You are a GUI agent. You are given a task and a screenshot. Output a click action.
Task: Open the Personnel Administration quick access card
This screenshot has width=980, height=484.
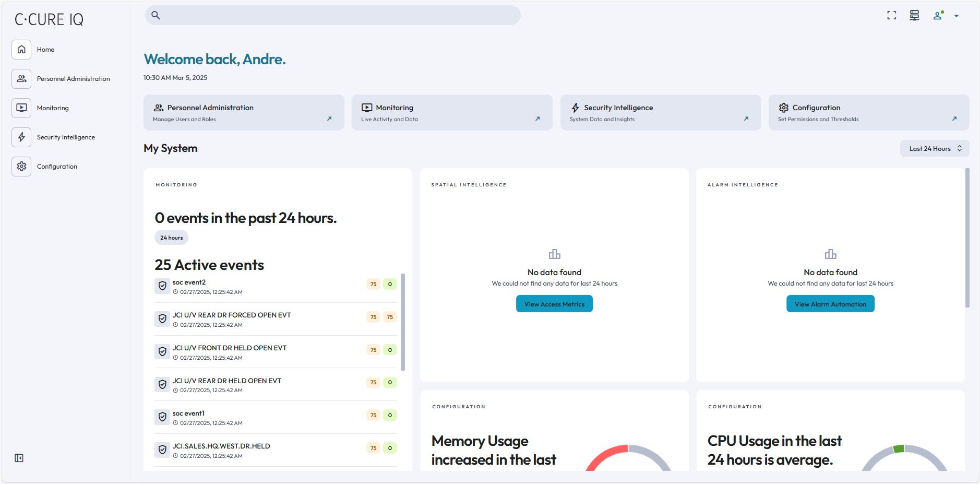[x=244, y=112]
